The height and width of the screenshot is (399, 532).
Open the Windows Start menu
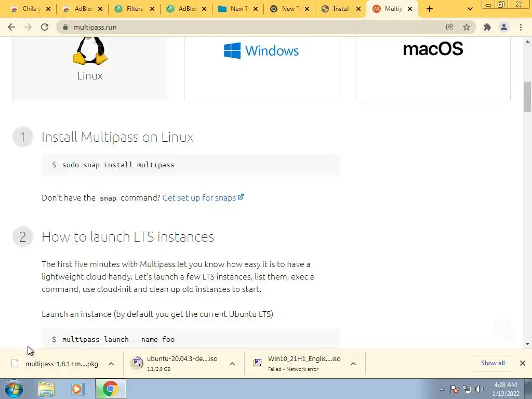pyautogui.click(x=14, y=389)
